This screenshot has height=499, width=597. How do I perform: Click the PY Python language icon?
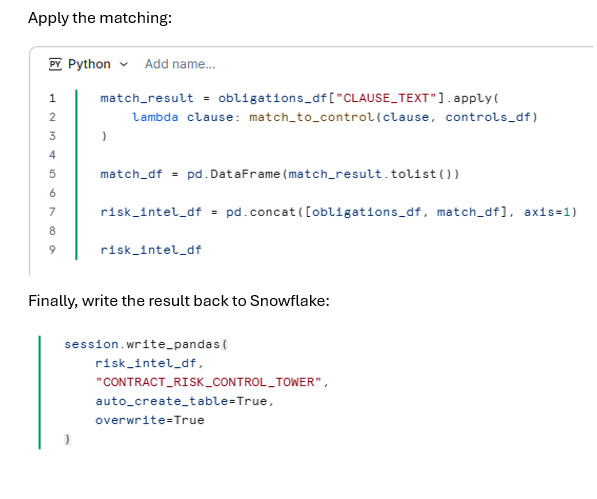coord(55,64)
